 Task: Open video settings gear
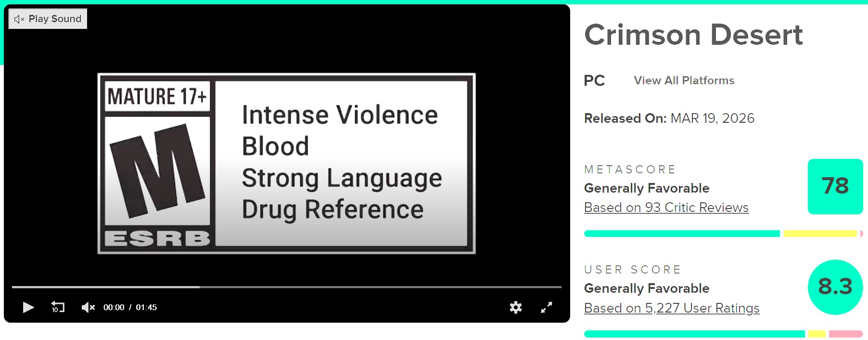516,307
